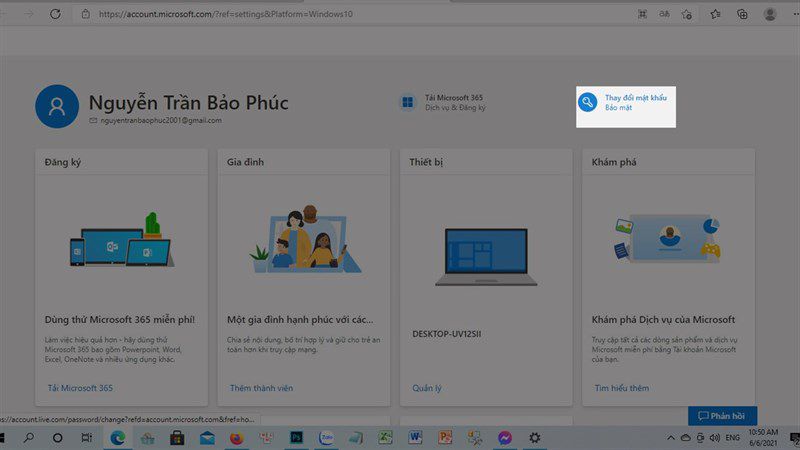Open Thay đổi mật khẩu link
The width and height of the screenshot is (800, 450).
point(636,97)
